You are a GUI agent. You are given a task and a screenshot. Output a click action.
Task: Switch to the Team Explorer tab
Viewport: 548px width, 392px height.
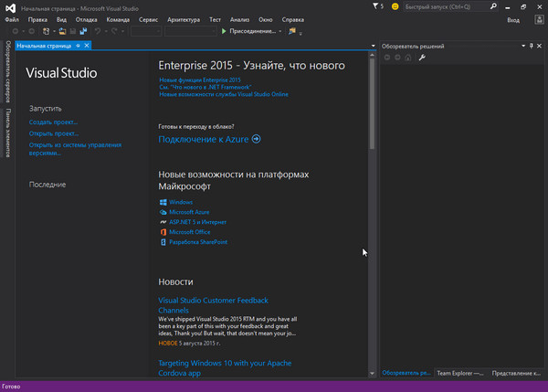coord(459,373)
